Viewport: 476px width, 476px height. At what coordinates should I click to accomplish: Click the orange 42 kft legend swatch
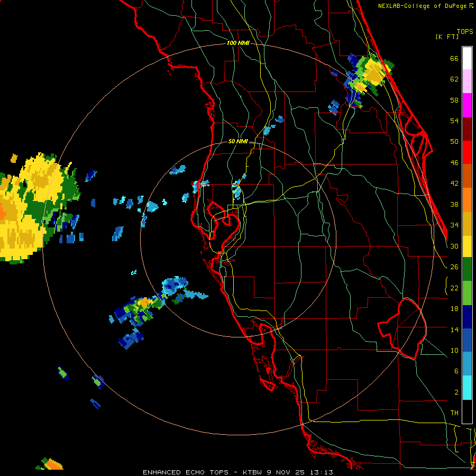(x=467, y=200)
